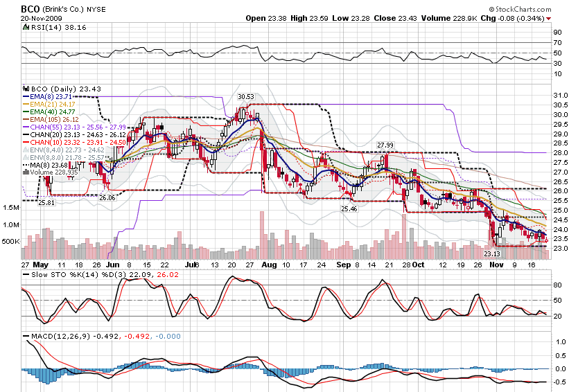Click the RSI indicator icon beside RSI(14)
The image size is (569, 392).
[x=26, y=27]
